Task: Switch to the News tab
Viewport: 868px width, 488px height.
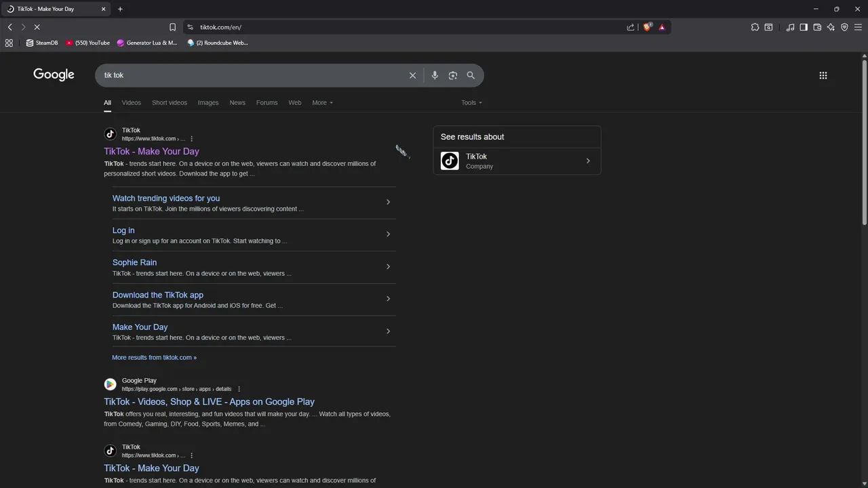Action: click(x=237, y=103)
